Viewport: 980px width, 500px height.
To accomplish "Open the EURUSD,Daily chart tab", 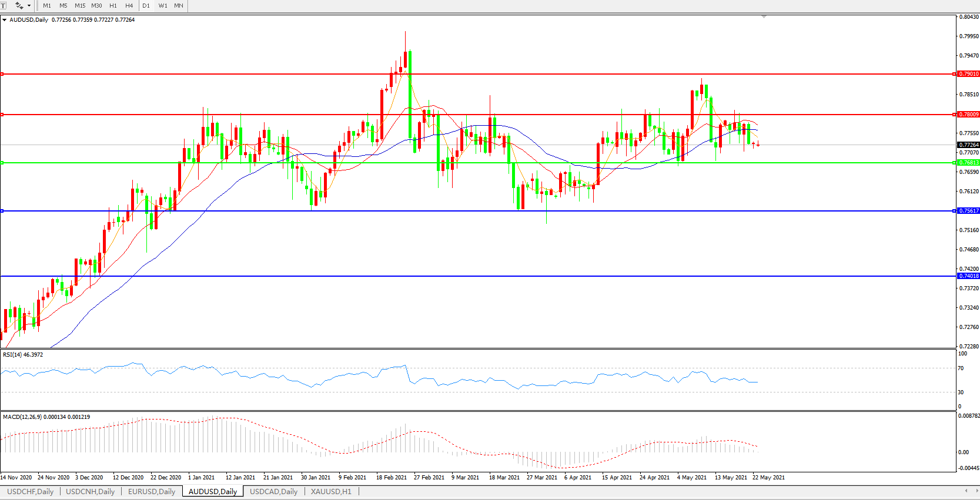I will 152,492.
